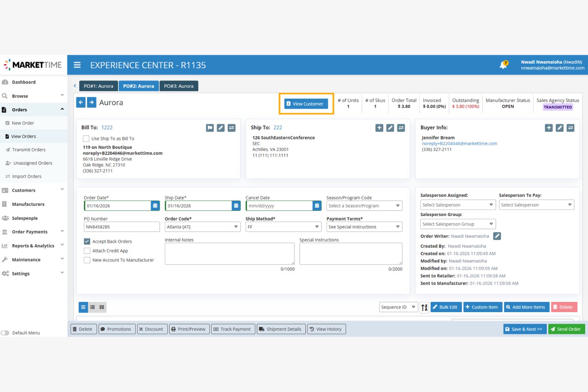588x392 pixels.
Task: Open the Ship Method dropdown
Action: (283, 226)
